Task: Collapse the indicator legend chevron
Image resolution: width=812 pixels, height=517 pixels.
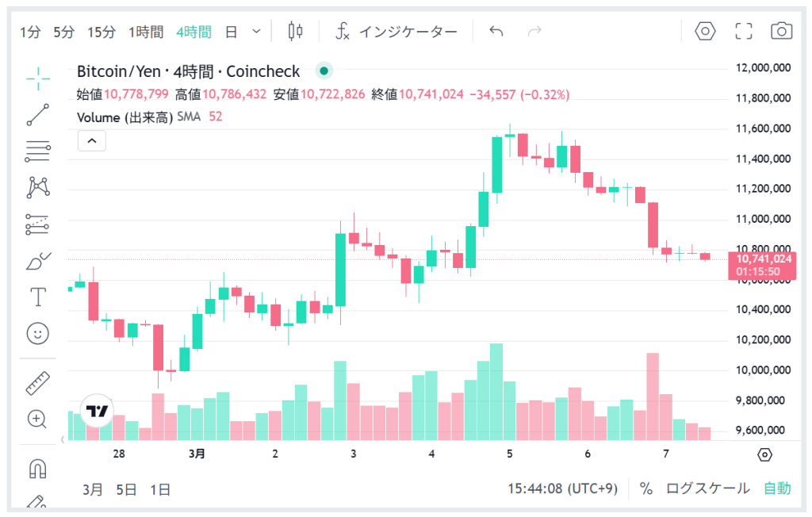Action: [92, 141]
